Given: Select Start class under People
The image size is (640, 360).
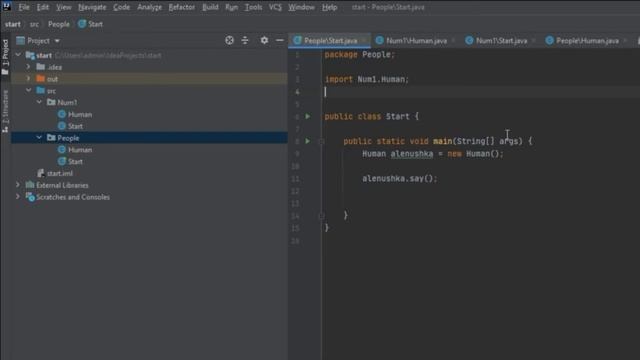Looking at the screenshot, I should point(75,162).
